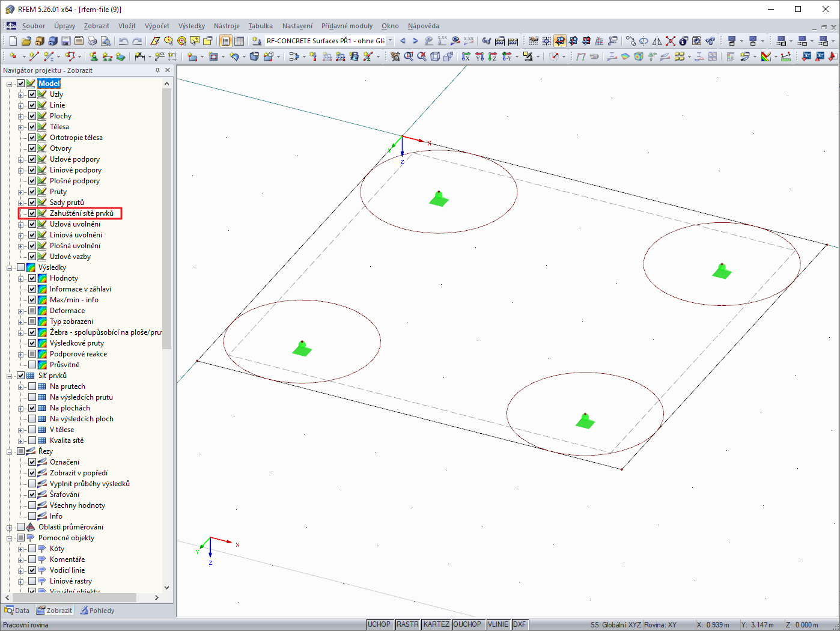Toggle OUCHOP in the status bar
Viewport: 840px width, 631px height.
467,624
